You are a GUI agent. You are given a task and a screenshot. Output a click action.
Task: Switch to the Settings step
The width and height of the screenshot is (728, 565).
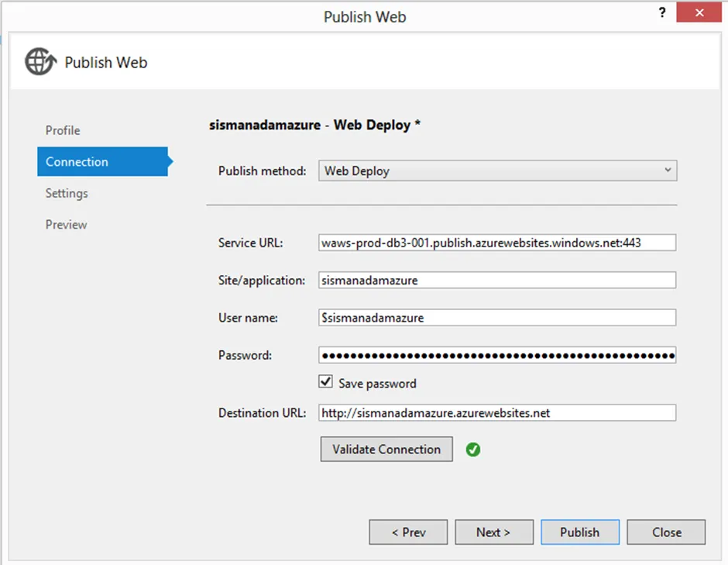point(67,193)
